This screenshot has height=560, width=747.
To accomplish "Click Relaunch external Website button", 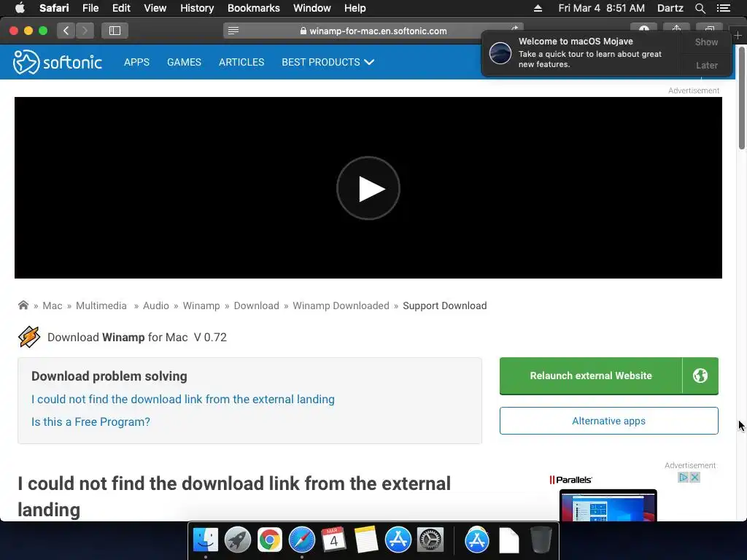I will click(x=591, y=376).
